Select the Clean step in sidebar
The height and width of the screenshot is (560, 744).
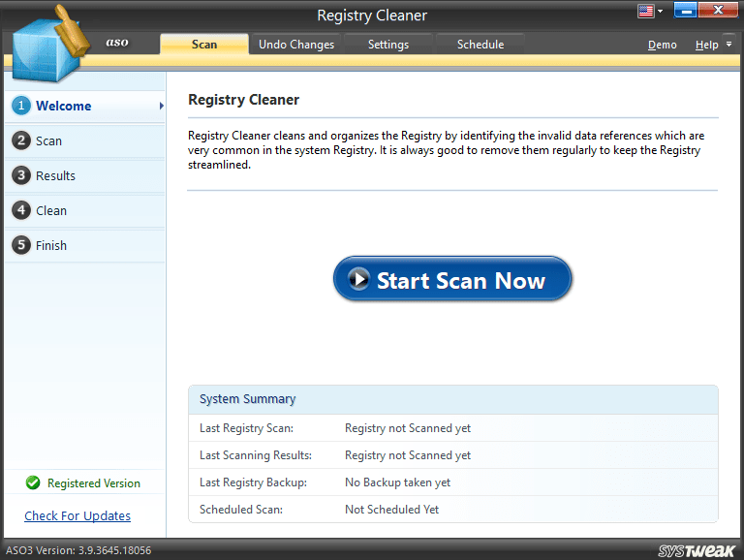[85, 210]
